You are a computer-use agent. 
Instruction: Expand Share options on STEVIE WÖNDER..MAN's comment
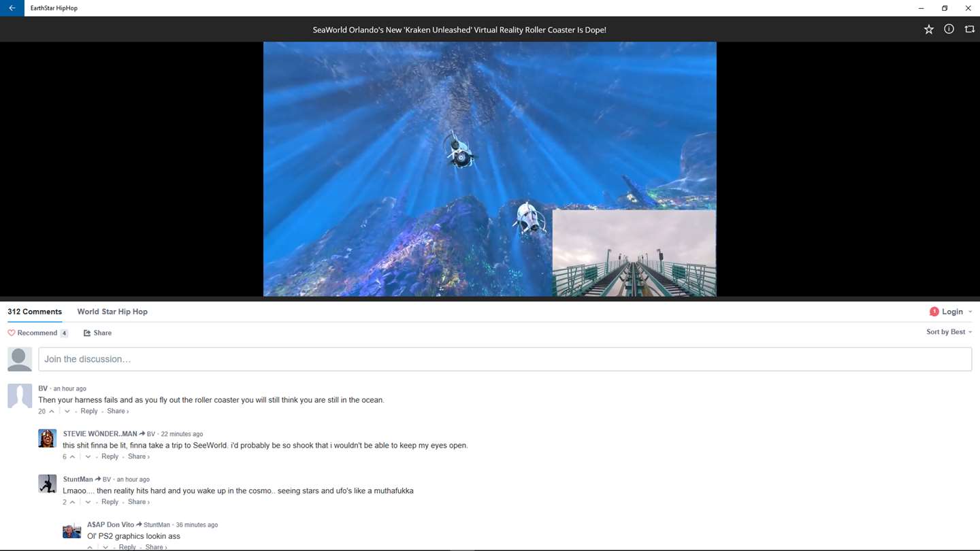click(139, 456)
